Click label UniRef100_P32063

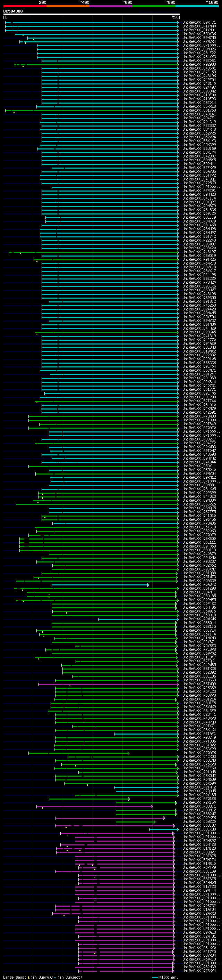199,531
